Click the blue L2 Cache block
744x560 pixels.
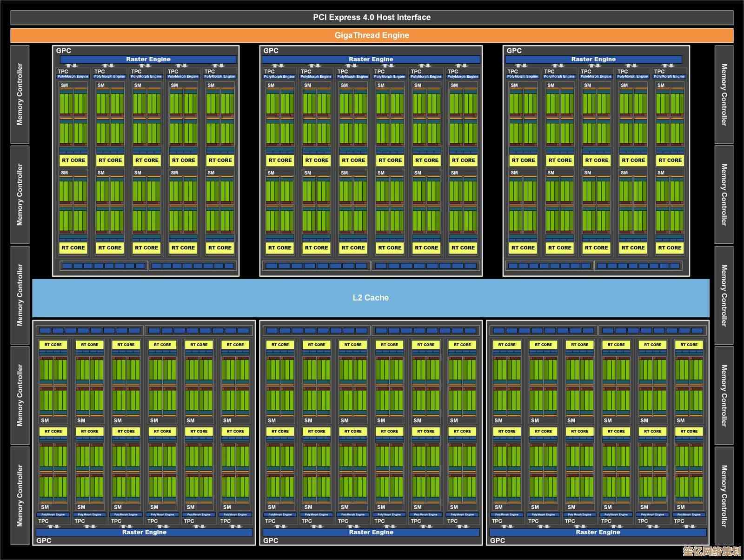(x=371, y=298)
